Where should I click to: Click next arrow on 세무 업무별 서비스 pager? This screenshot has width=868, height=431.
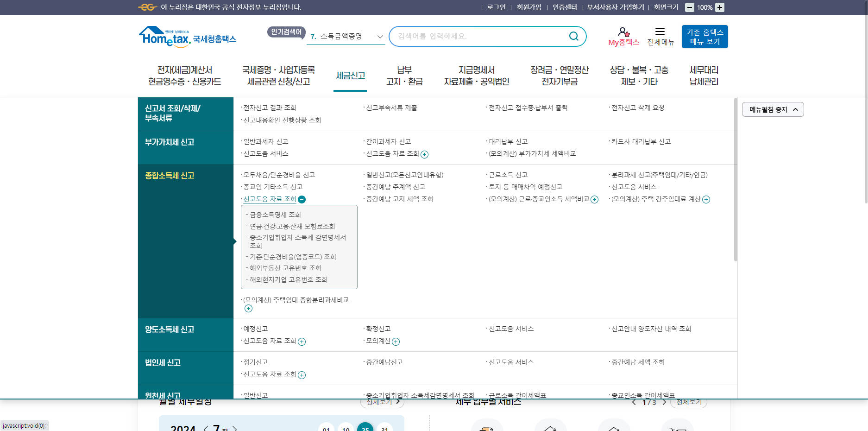click(x=665, y=403)
